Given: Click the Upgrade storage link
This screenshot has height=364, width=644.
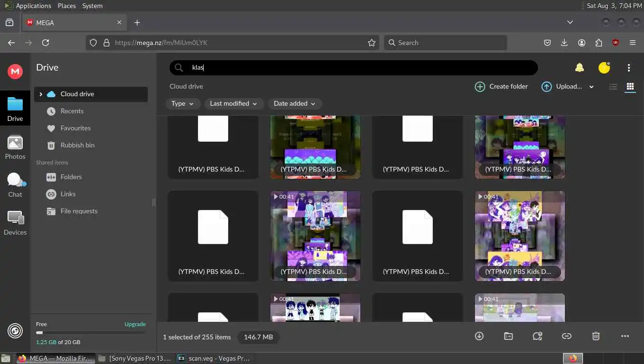Looking at the screenshot, I should coord(135,324).
